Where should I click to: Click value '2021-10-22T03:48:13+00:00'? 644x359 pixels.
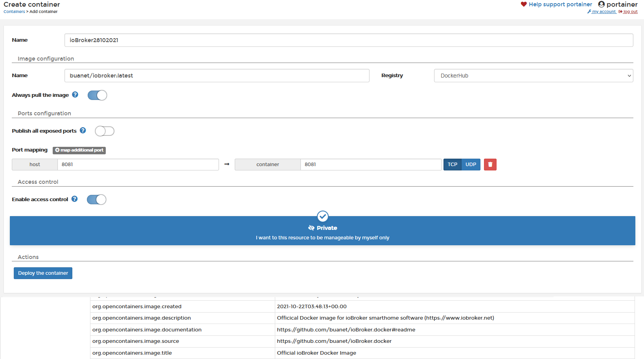tap(312, 307)
